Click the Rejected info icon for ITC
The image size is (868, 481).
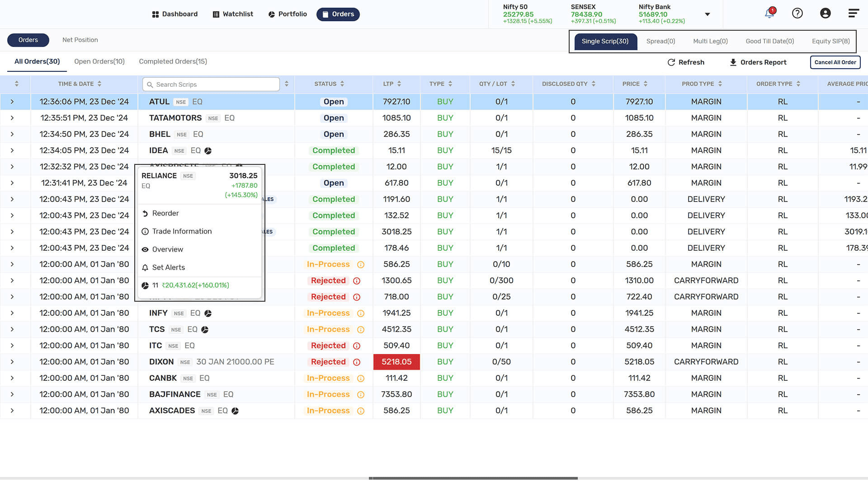click(357, 346)
